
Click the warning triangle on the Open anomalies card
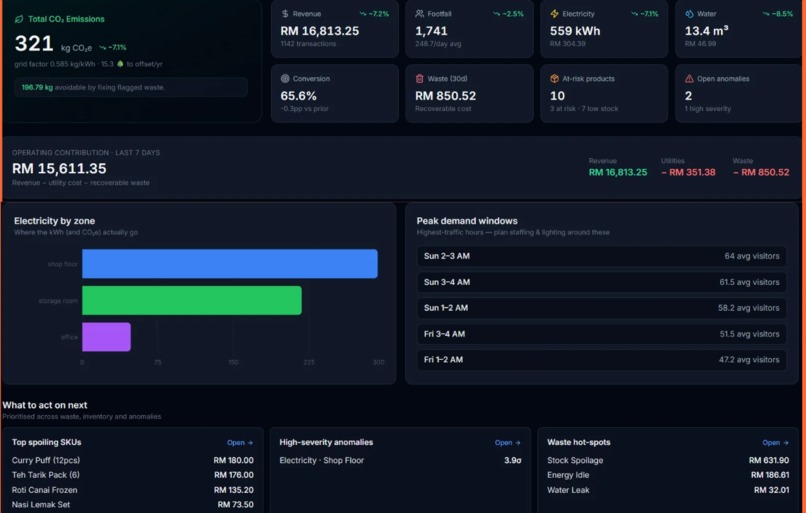click(689, 79)
